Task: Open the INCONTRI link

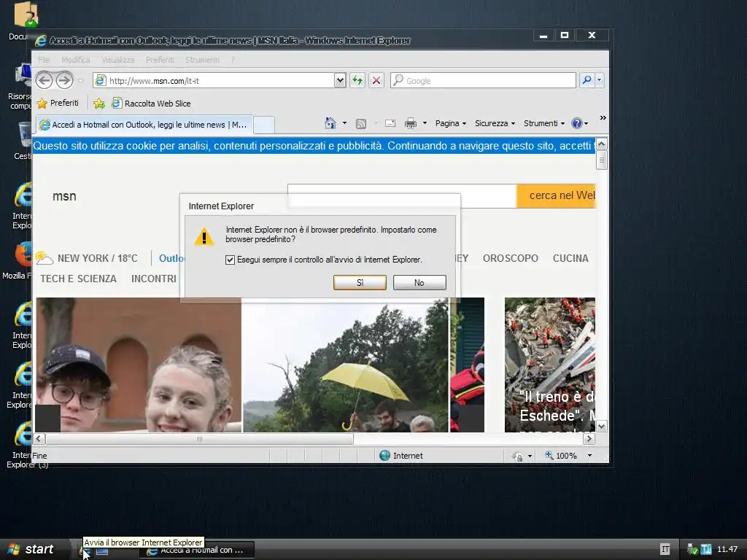Action: click(x=153, y=279)
